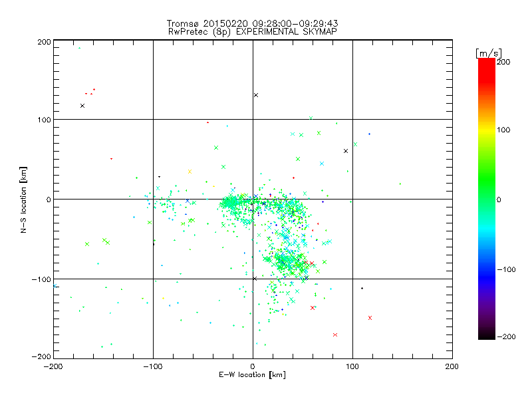Viewport: 532px width, 399px height.
Task: Click the colorbar tick label "-200"
Action: pyautogui.click(x=506, y=336)
